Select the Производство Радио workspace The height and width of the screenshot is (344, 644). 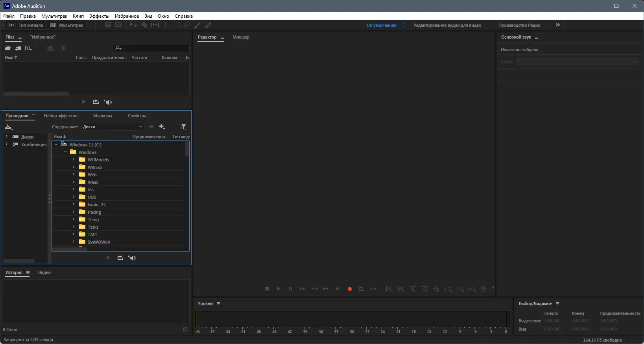pyautogui.click(x=519, y=25)
